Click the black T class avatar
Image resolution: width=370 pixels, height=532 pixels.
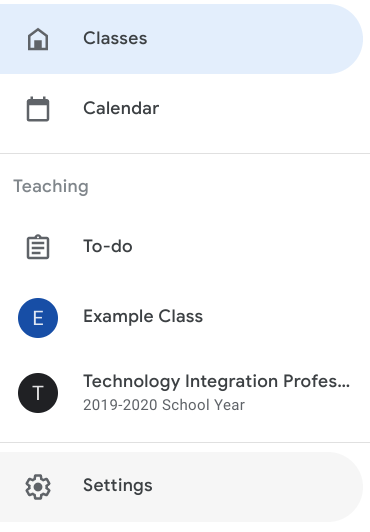38,393
